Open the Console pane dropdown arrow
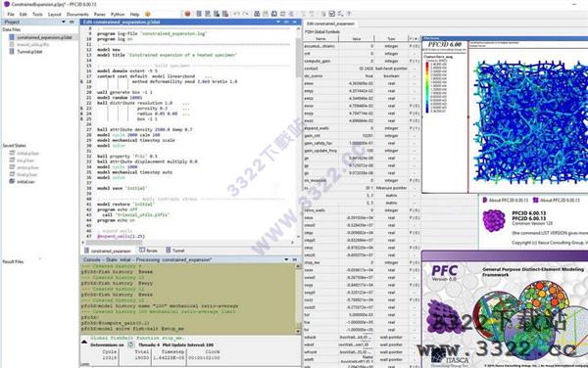The width and height of the screenshot is (588, 368). [x=286, y=259]
